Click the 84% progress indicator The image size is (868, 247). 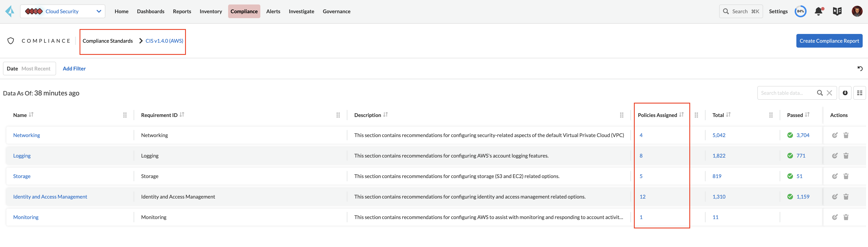point(800,12)
